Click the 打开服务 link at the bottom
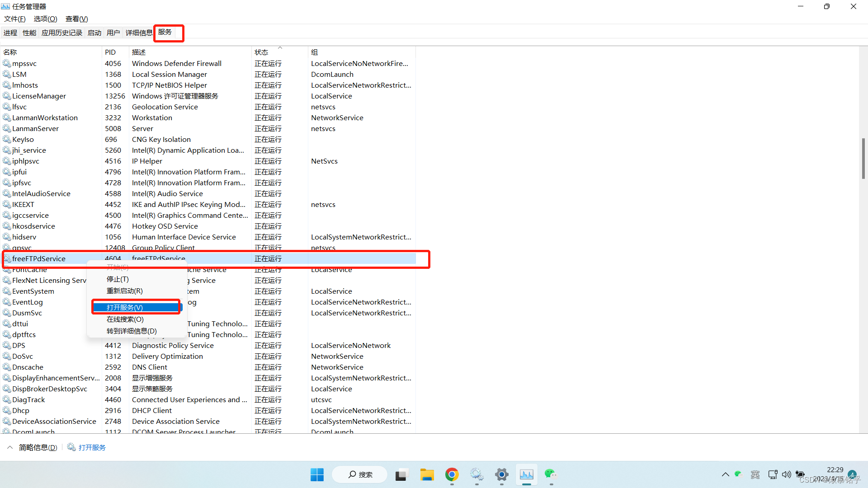This screenshot has height=488, width=868. coord(92,447)
